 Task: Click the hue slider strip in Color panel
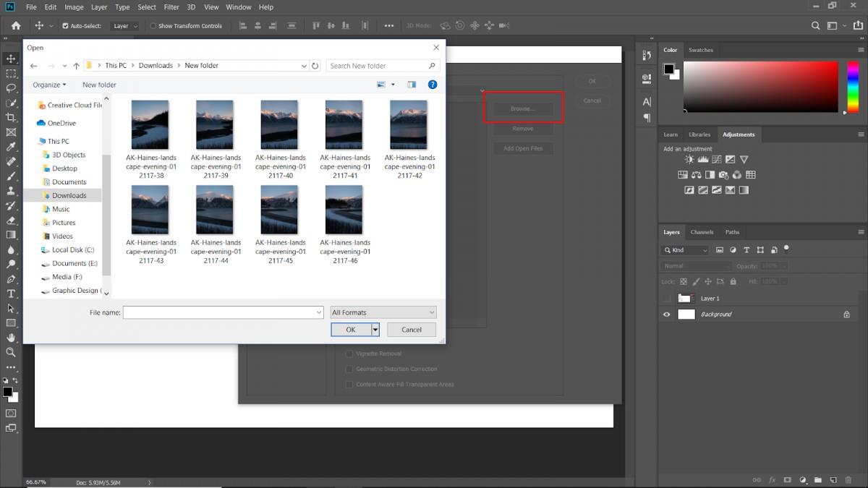click(x=853, y=87)
